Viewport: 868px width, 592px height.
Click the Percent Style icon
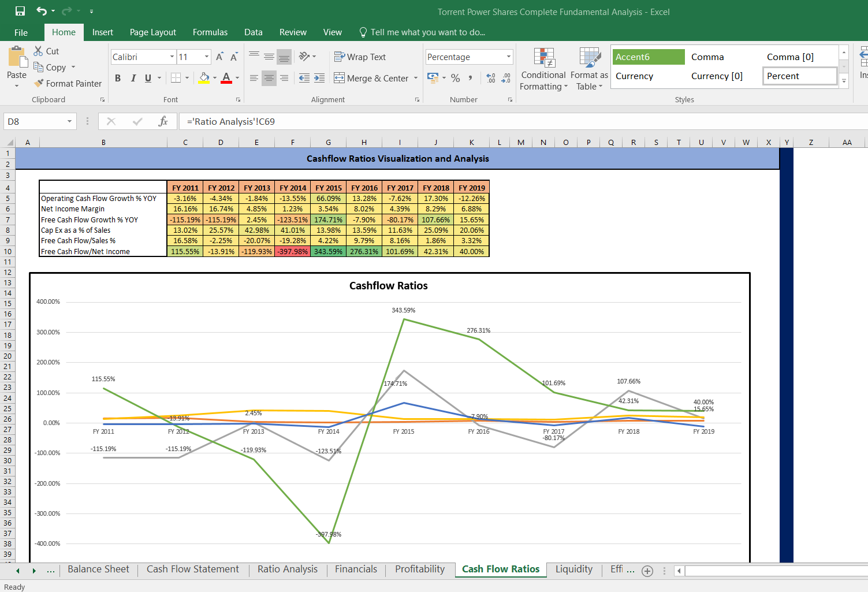[456, 78]
